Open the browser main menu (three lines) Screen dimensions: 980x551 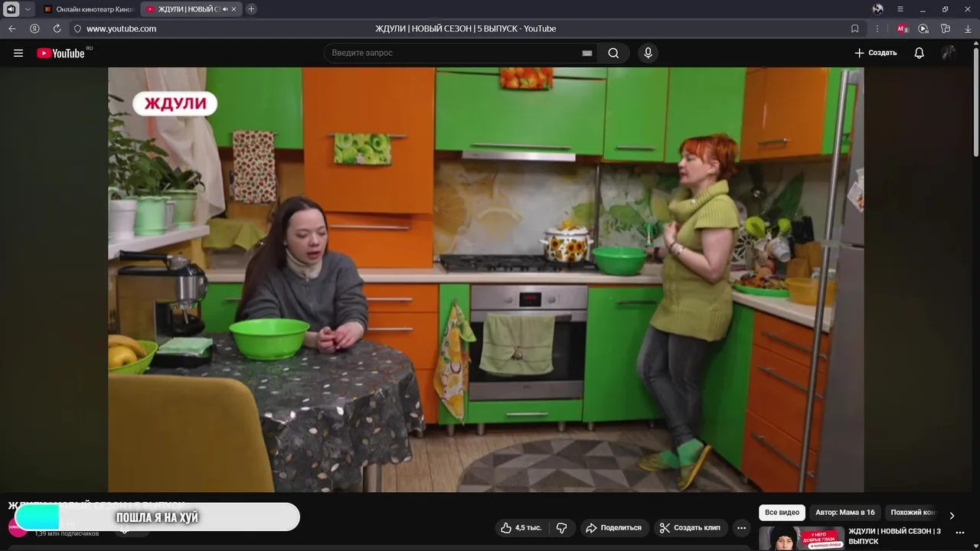900,9
